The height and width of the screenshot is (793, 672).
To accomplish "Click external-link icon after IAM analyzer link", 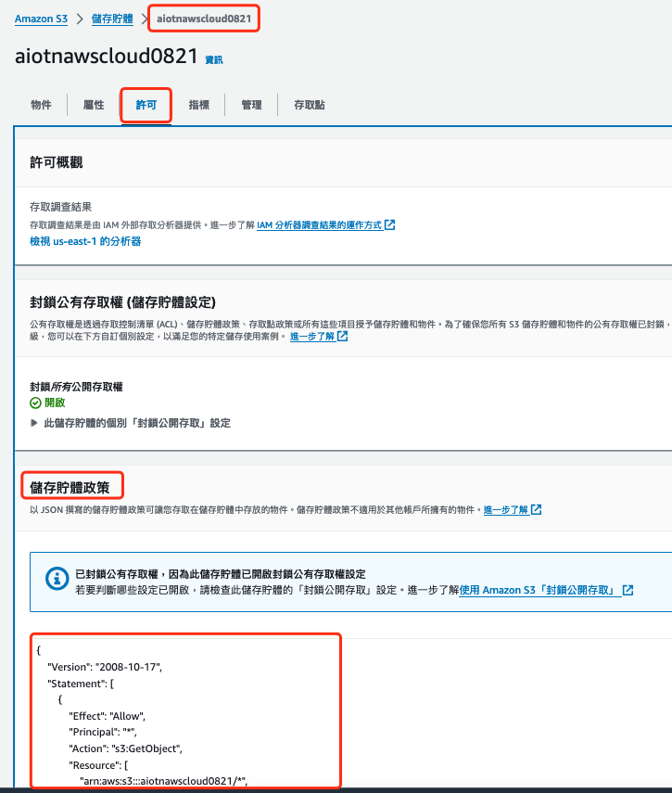I will coord(389,224).
